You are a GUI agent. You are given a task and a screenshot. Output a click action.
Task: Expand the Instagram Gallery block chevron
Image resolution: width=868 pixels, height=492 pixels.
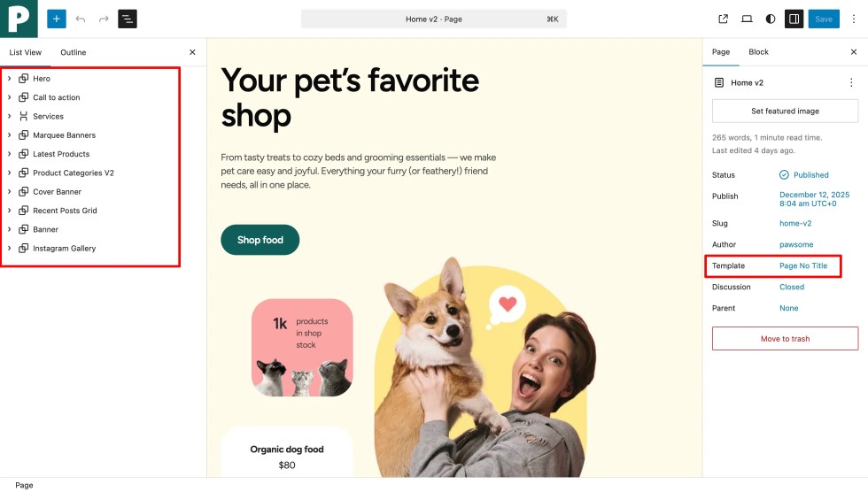coord(10,248)
